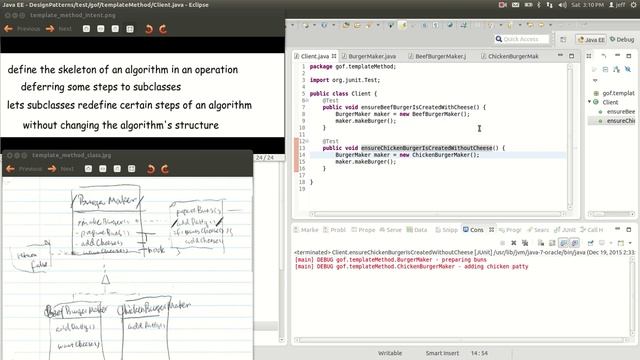Click the clock showing Sat 3:10 PM

point(587,5)
